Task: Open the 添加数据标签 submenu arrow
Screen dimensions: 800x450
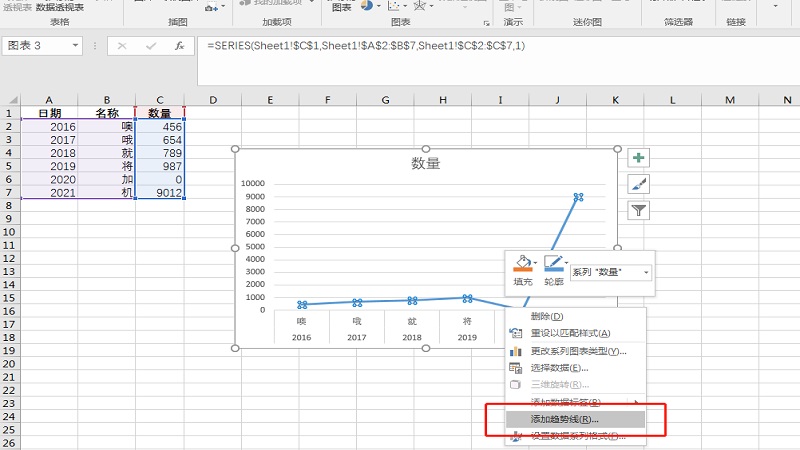Action: click(637, 402)
